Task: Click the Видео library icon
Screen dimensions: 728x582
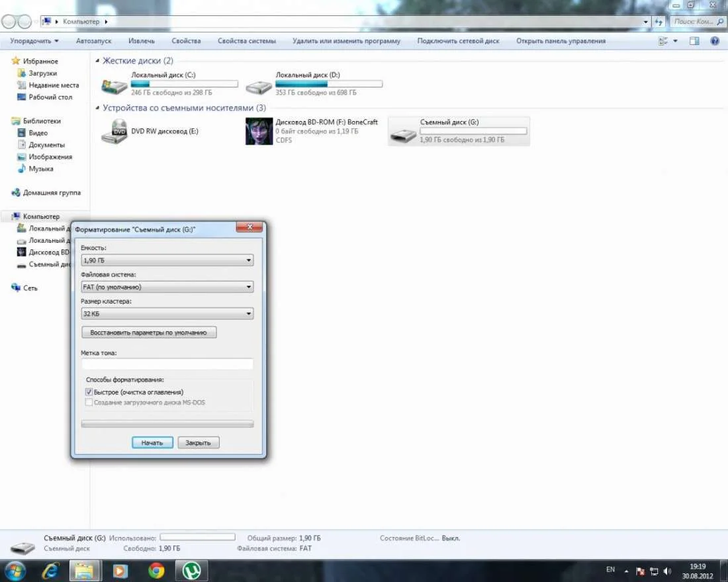Action: (x=21, y=133)
